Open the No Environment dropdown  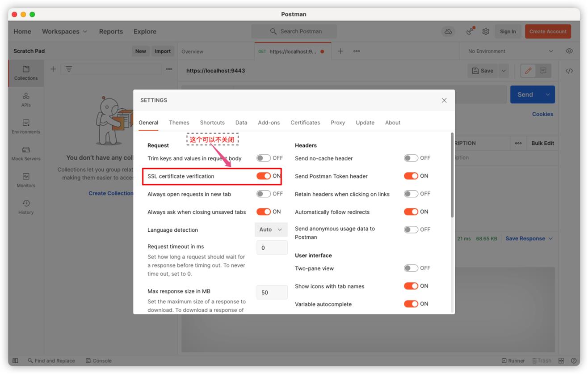tap(511, 51)
